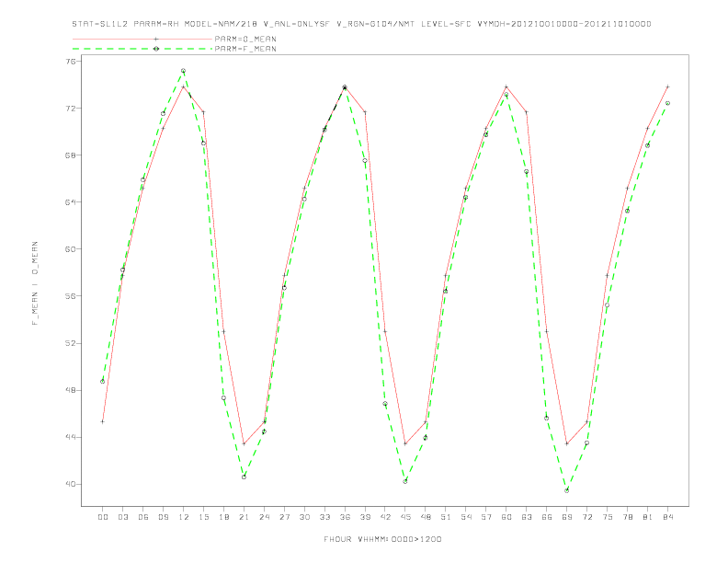Click x-axis forecast hour 75
Viewport: 728px width, 563px height.
(x=608, y=517)
